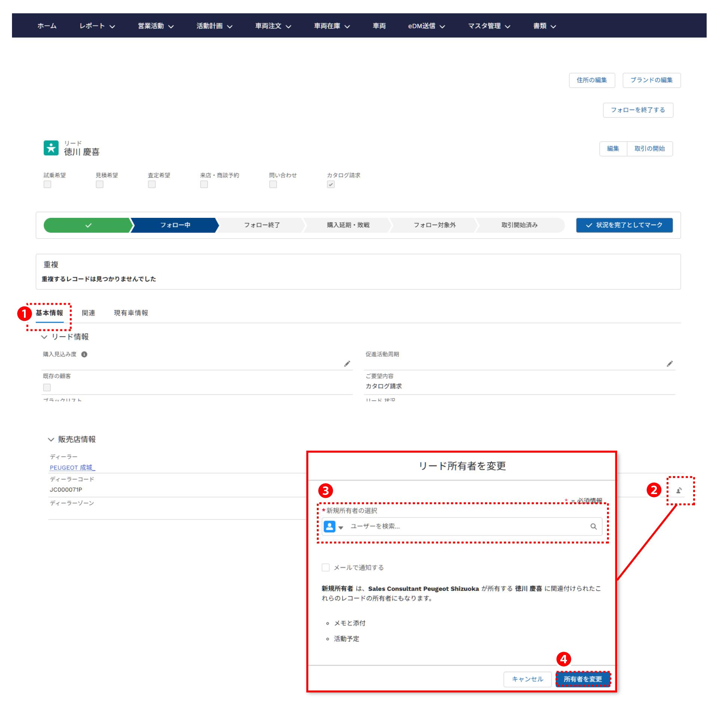Screen dimensions: 719x728
Task: Select the フォロー終了 path stage
Action: click(262, 225)
